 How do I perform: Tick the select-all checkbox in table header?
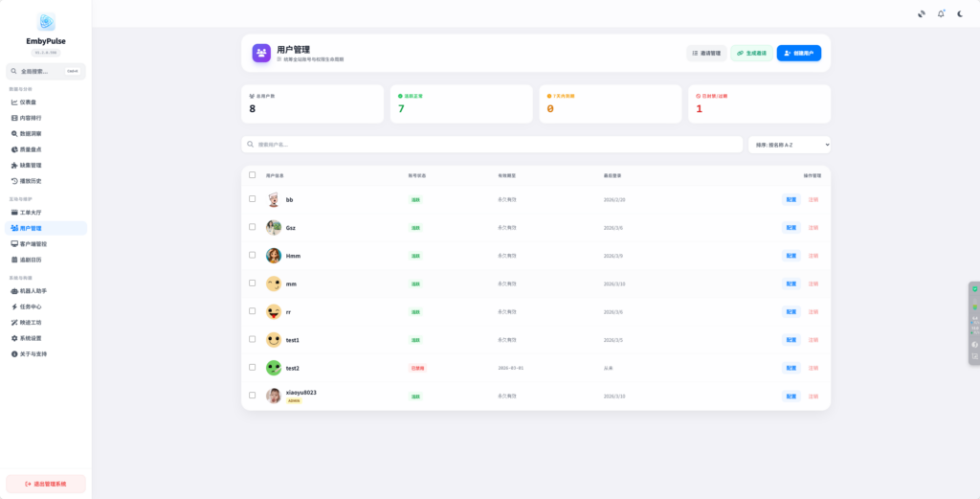point(252,175)
